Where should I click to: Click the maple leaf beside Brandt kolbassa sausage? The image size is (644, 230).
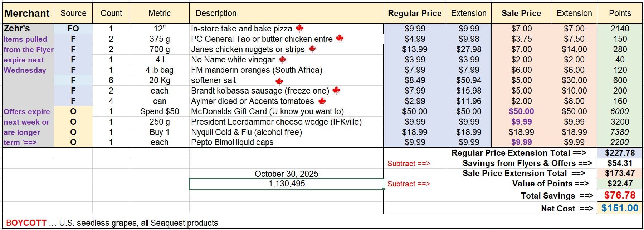pos(336,90)
